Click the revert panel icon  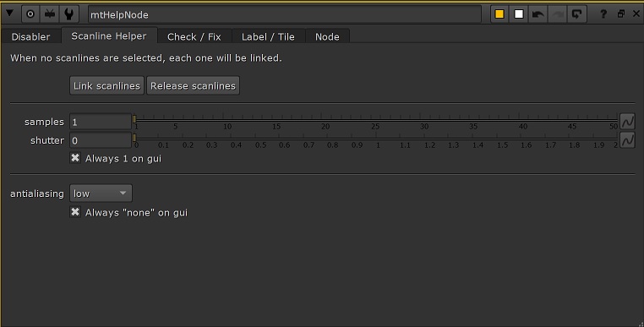577,14
